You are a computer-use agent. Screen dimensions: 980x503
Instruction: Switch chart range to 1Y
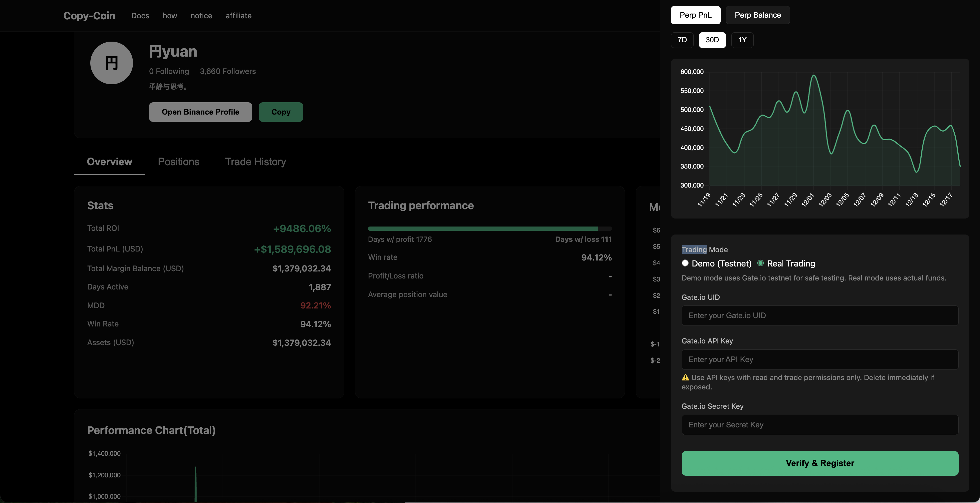tap(742, 40)
